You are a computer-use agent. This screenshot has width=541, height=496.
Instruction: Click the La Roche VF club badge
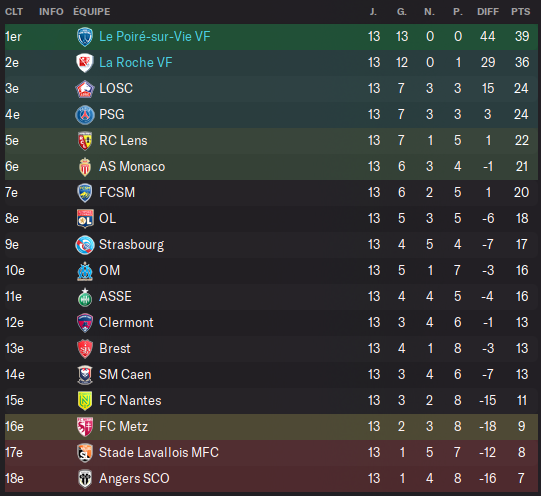85,63
